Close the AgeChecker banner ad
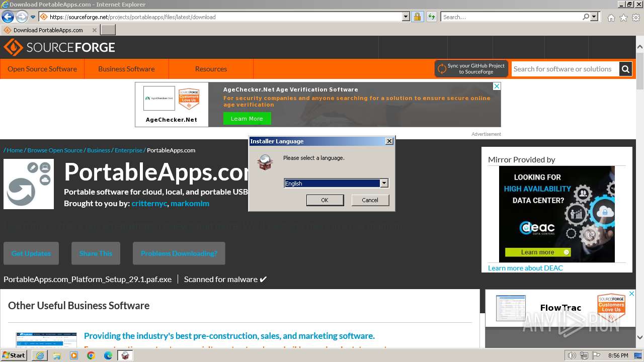The image size is (644, 362). pos(497,86)
